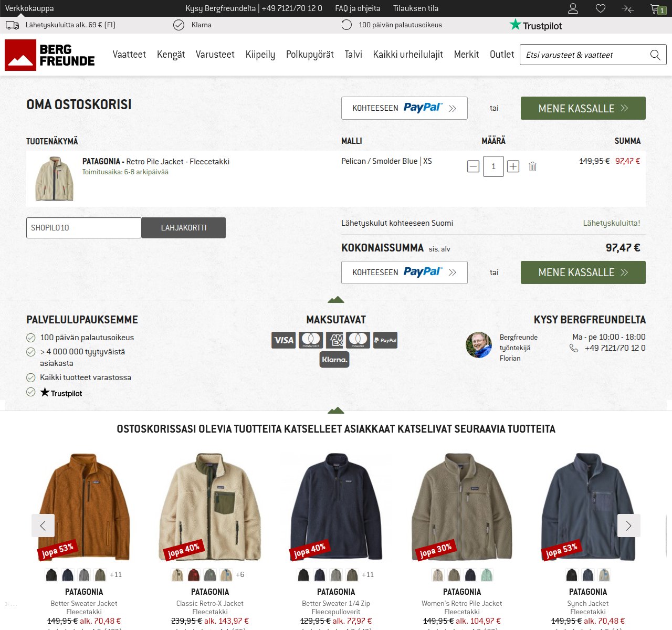Click the American Express payment icon

coord(334,340)
